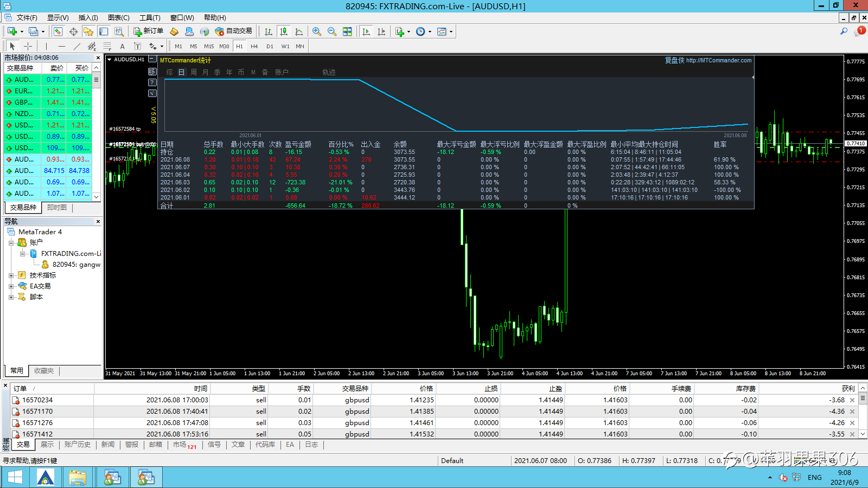Select the Crosshair tool
Screen dimensions: 868x488
tap(28, 46)
